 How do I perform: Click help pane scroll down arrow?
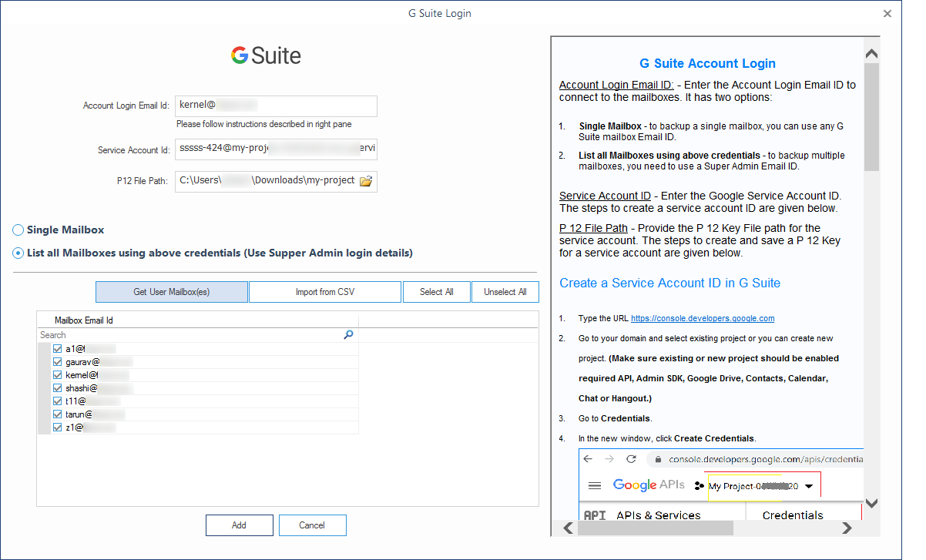coord(871,504)
